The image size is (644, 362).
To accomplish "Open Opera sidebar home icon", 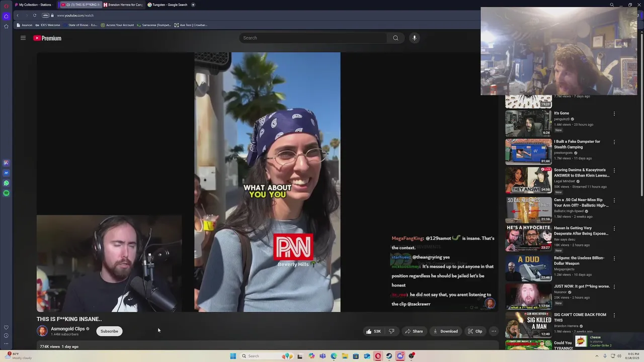I will pyautogui.click(x=6, y=16).
